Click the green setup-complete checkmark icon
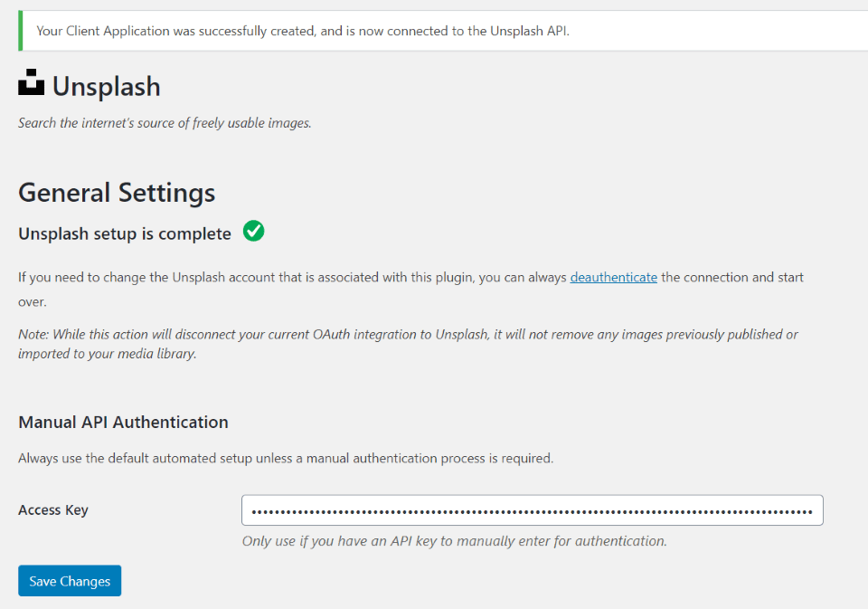This screenshot has height=609, width=868. click(x=253, y=231)
